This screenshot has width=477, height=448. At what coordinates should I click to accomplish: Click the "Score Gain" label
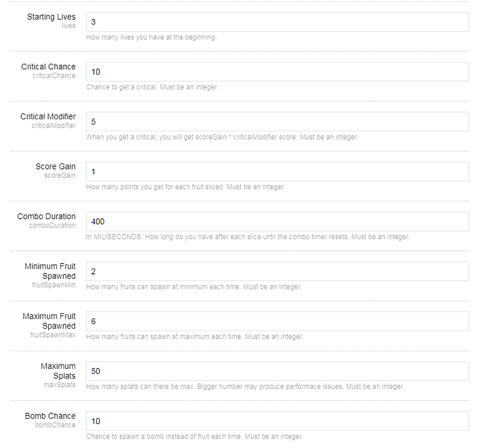55,166
